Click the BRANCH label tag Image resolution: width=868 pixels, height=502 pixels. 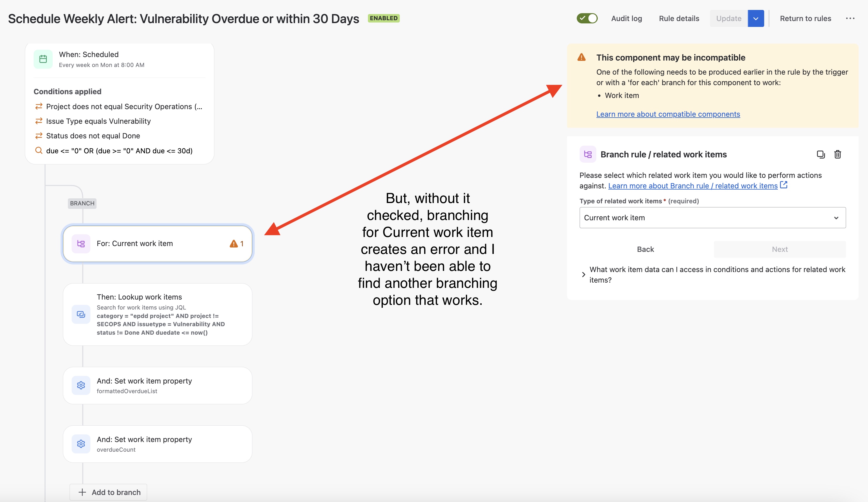point(82,203)
